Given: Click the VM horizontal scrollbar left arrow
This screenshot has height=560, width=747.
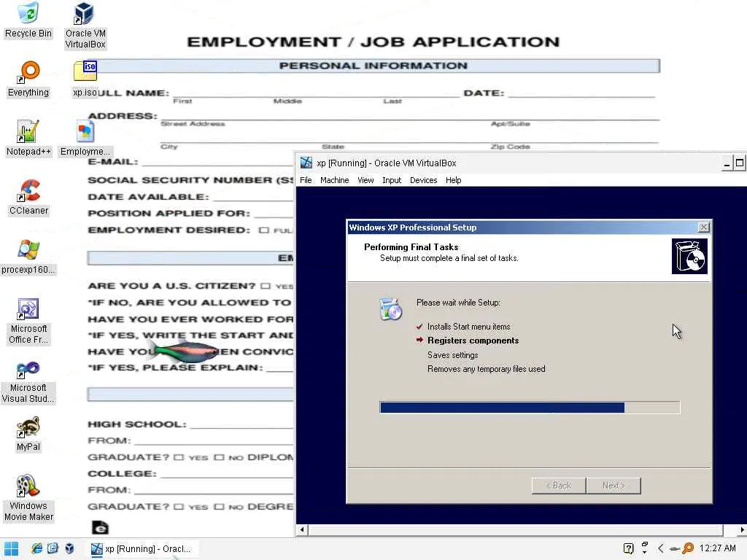Looking at the screenshot, I should (x=302, y=529).
